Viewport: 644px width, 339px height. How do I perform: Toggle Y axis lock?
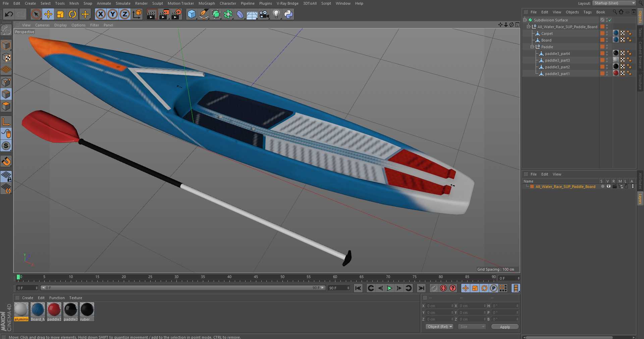click(113, 14)
